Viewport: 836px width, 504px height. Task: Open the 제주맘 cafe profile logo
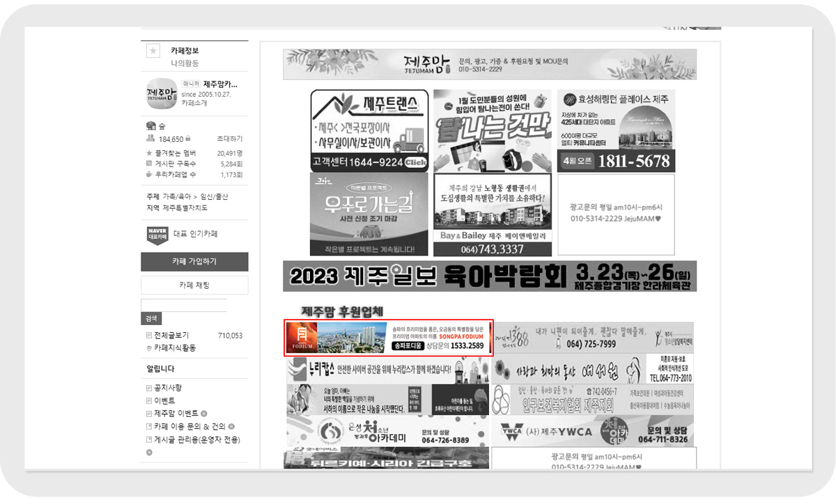point(161,93)
